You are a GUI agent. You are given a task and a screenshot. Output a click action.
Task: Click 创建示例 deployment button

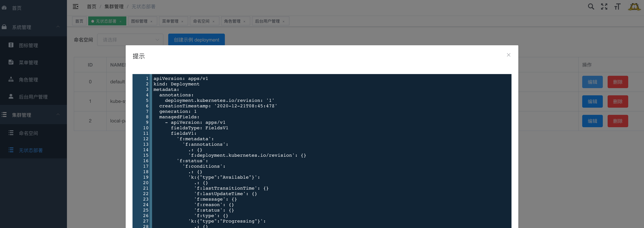196,40
